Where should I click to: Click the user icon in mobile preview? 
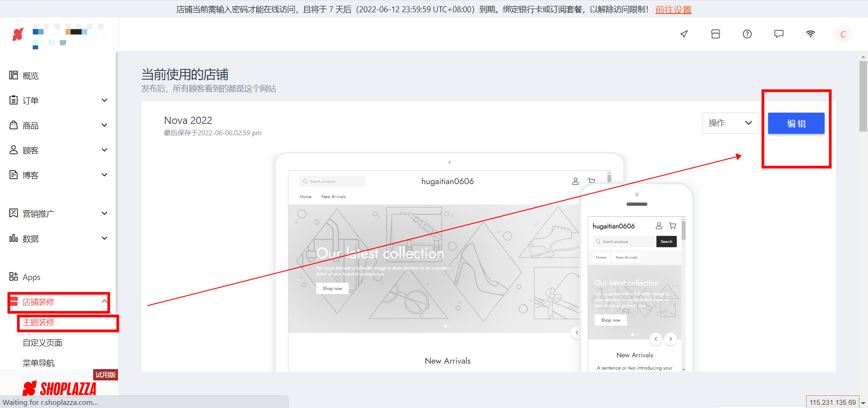659,226
